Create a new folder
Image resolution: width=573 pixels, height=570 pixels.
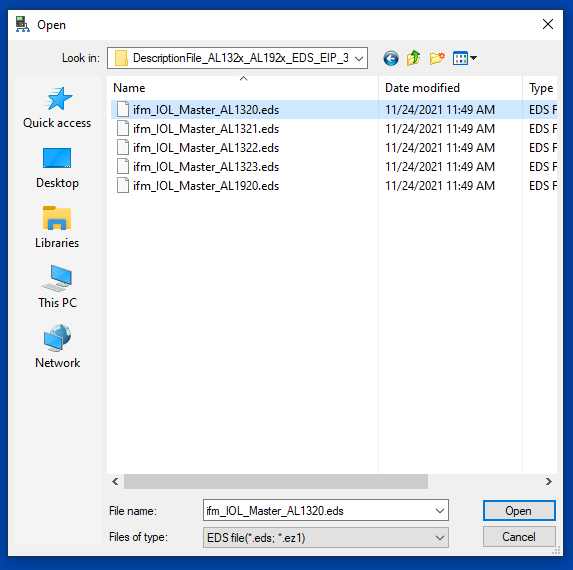click(437, 58)
